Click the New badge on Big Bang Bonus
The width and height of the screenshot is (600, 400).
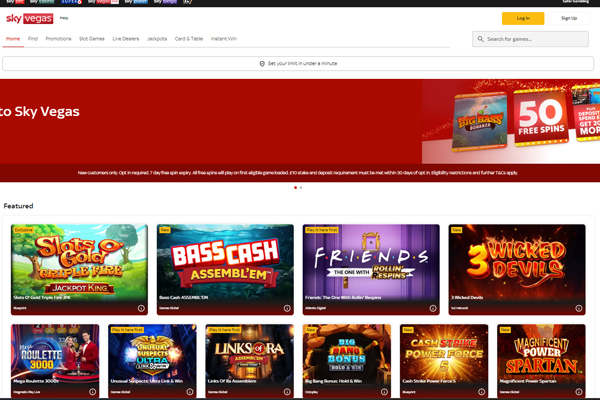pyautogui.click(x=311, y=330)
